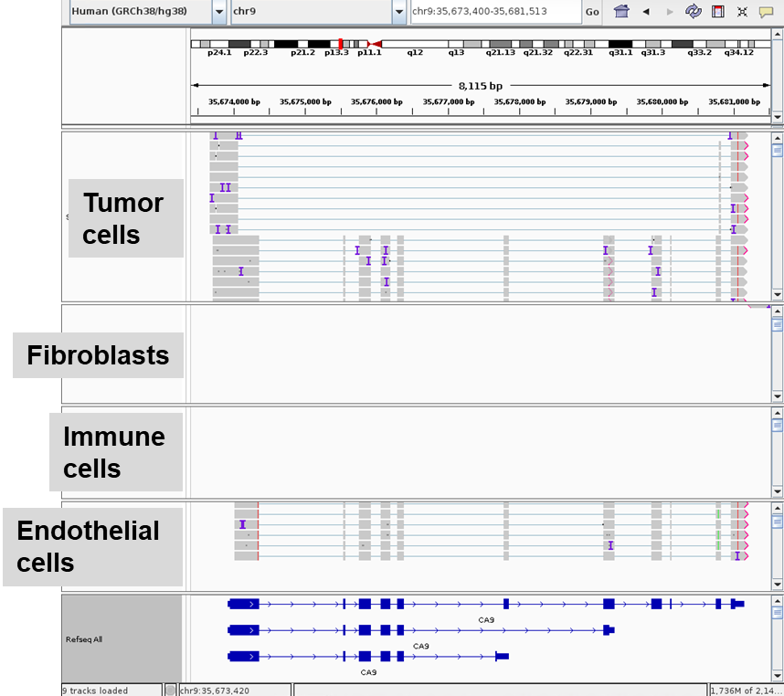Image resolution: width=784 pixels, height=696 pixels.
Task: Select the Tumor cells track label
Action: pyautogui.click(x=125, y=218)
